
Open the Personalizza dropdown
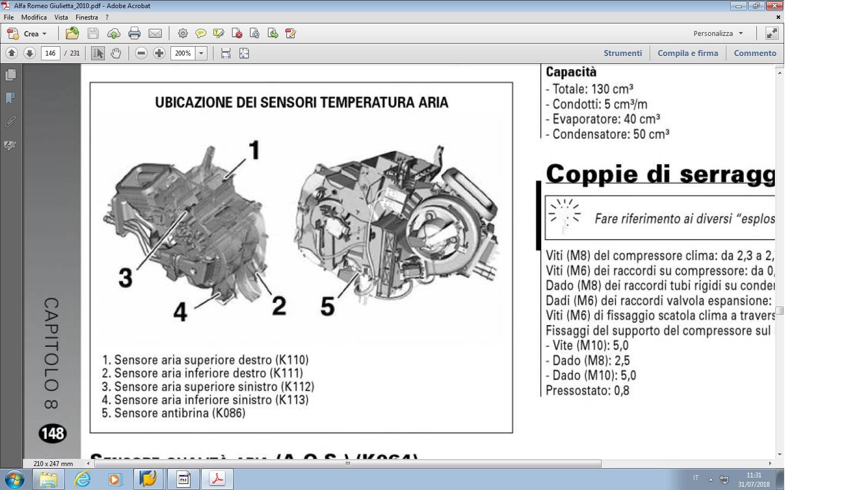pos(718,34)
